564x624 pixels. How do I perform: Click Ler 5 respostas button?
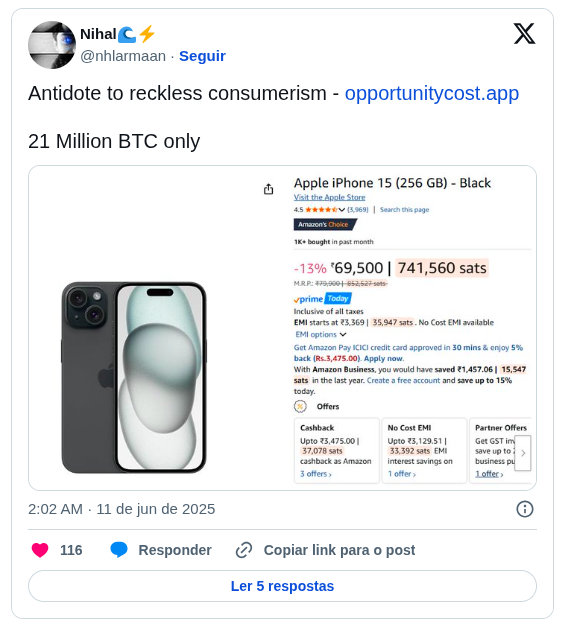point(282,586)
